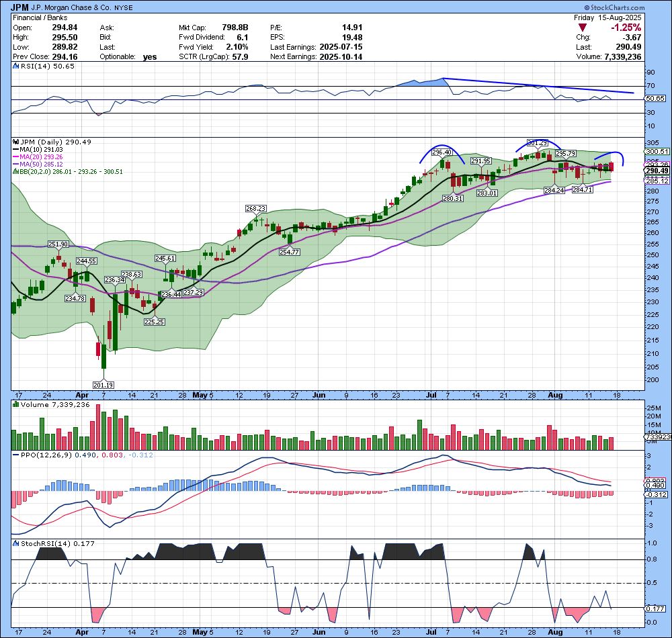
Task: Click the candlestick icon beside JPM (Daily)
Action: coord(16,142)
